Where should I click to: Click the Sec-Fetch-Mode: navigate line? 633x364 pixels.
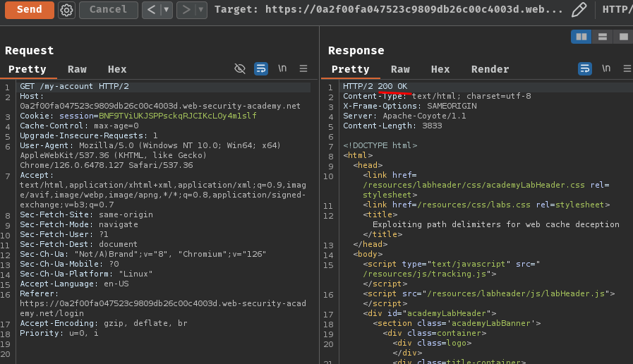(79, 224)
